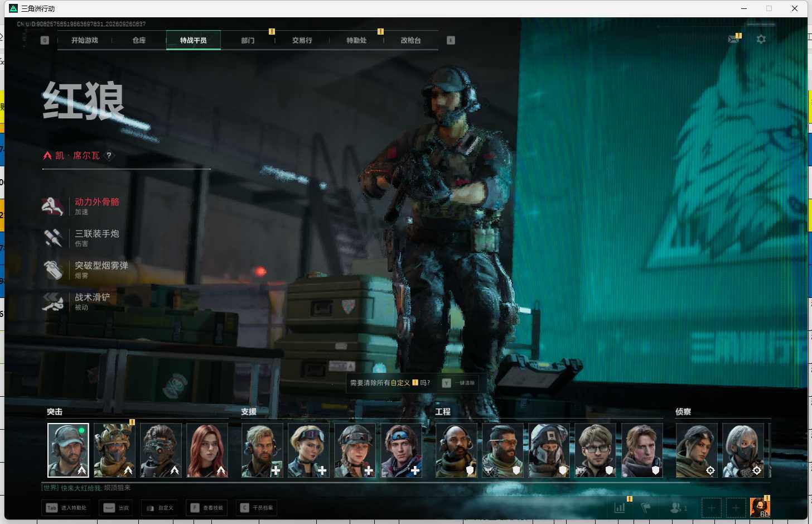This screenshot has height=524, width=812.
Task: Click the 出战 deploy button
Action: (116, 508)
